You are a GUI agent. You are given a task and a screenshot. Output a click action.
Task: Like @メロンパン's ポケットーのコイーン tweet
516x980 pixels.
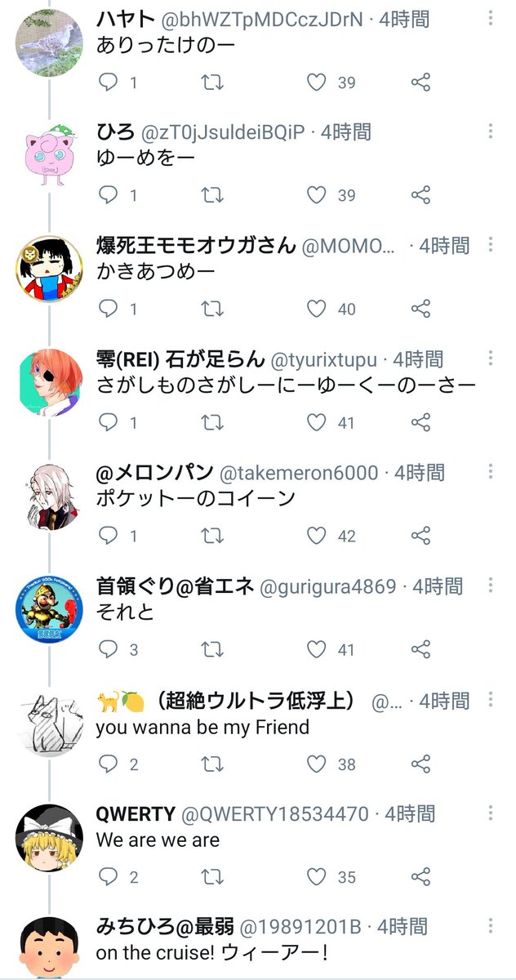(x=316, y=536)
